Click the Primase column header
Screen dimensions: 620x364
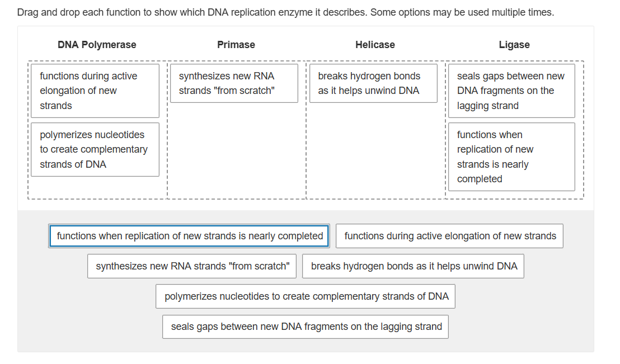(x=236, y=45)
